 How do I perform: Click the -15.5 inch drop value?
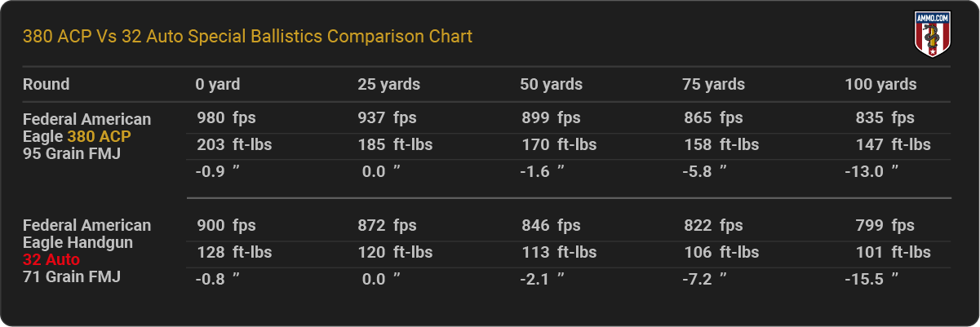click(871, 278)
